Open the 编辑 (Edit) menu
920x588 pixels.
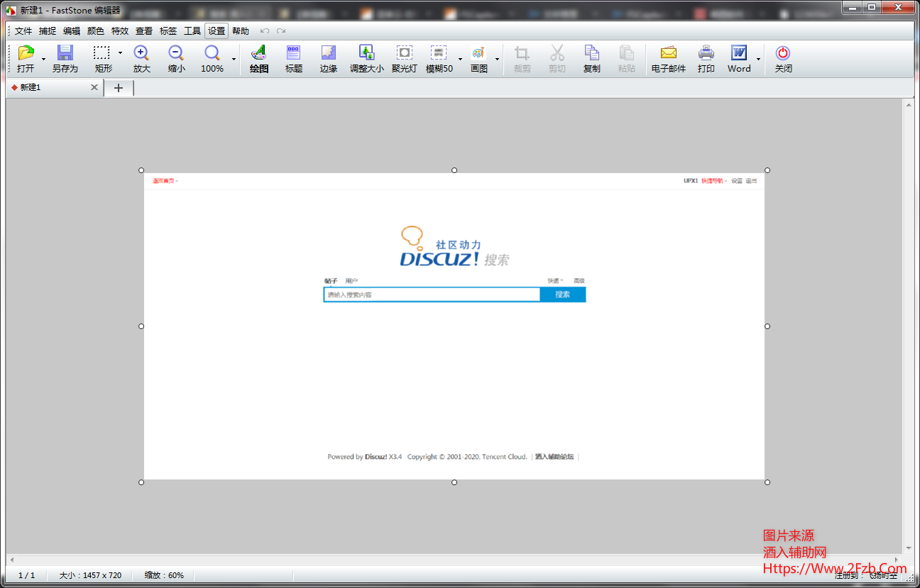pyautogui.click(x=72, y=31)
